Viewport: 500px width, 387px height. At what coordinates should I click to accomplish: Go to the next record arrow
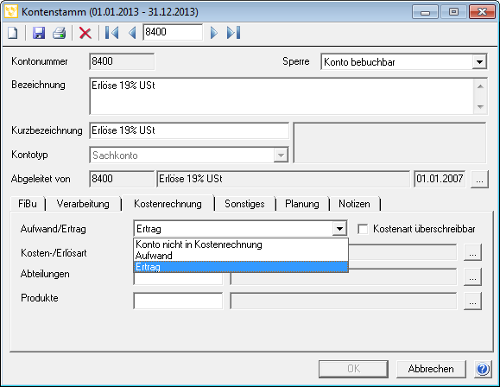tap(214, 33)
